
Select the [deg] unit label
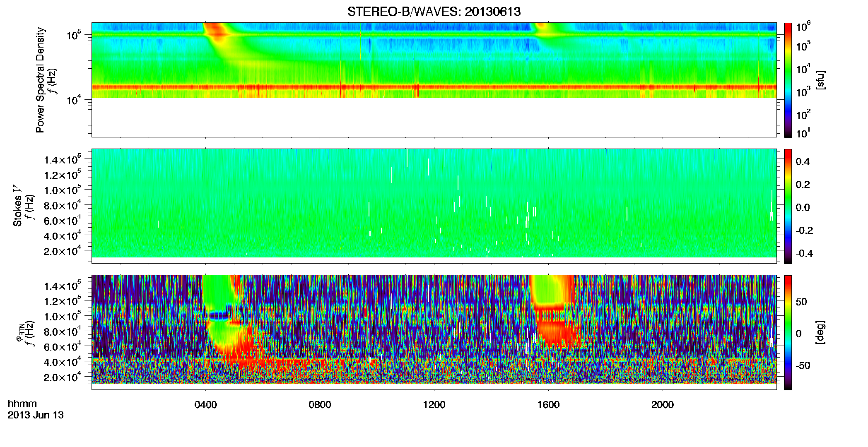coord(820,332)
